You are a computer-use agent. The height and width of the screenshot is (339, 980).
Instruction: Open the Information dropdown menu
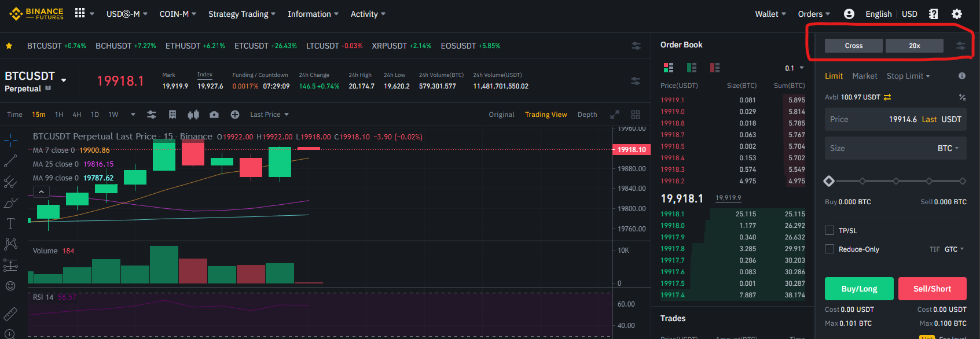coord(313,14)
